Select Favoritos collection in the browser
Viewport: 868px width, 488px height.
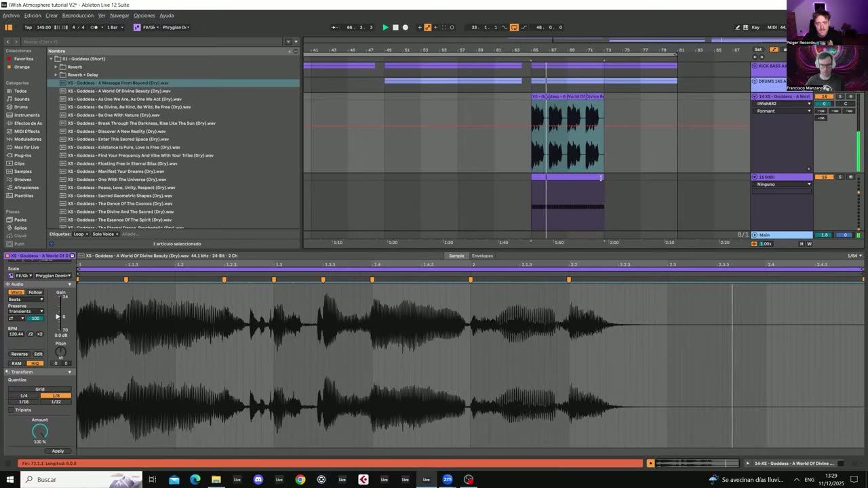tap(24, 59)
